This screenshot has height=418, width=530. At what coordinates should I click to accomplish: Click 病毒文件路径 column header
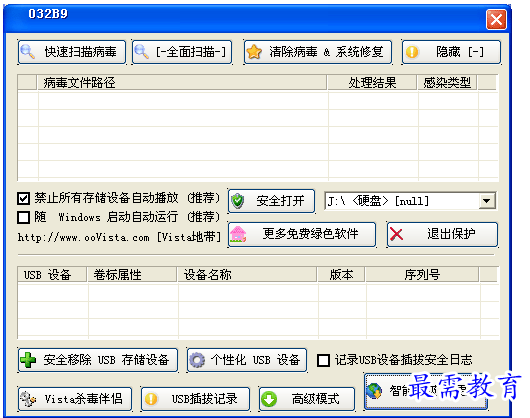182,82
